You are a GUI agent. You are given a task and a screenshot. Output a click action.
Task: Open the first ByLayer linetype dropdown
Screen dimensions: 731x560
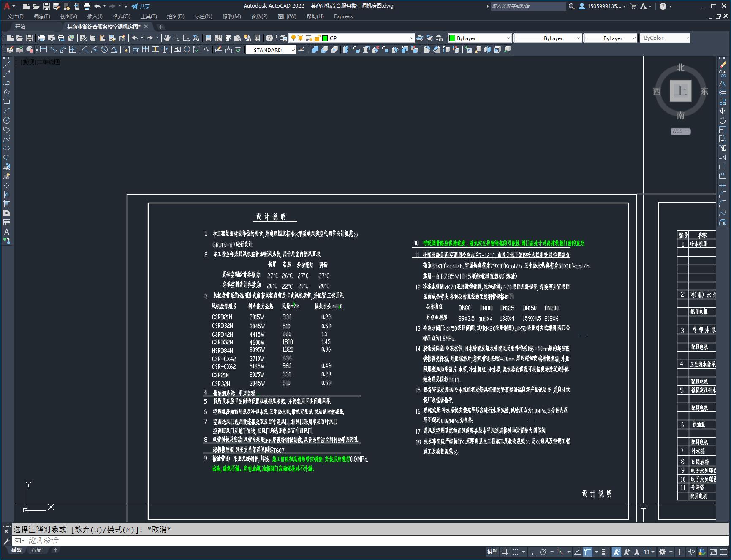579,38
